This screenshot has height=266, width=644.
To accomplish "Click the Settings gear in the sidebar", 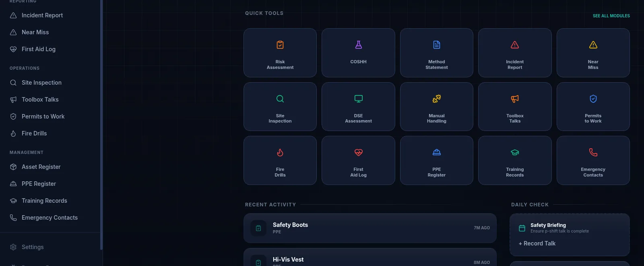I will (13, 247).
